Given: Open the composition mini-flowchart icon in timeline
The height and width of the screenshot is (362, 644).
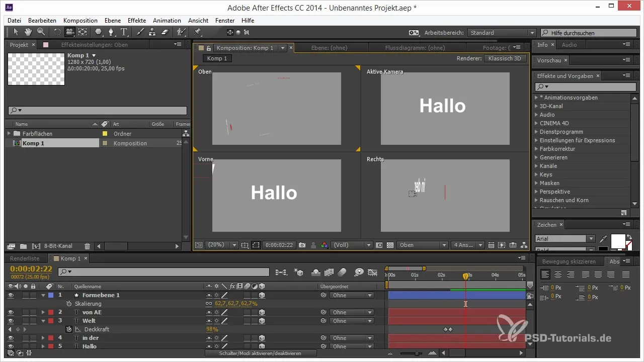Looking at the screenshot, I should click(282, 272).
